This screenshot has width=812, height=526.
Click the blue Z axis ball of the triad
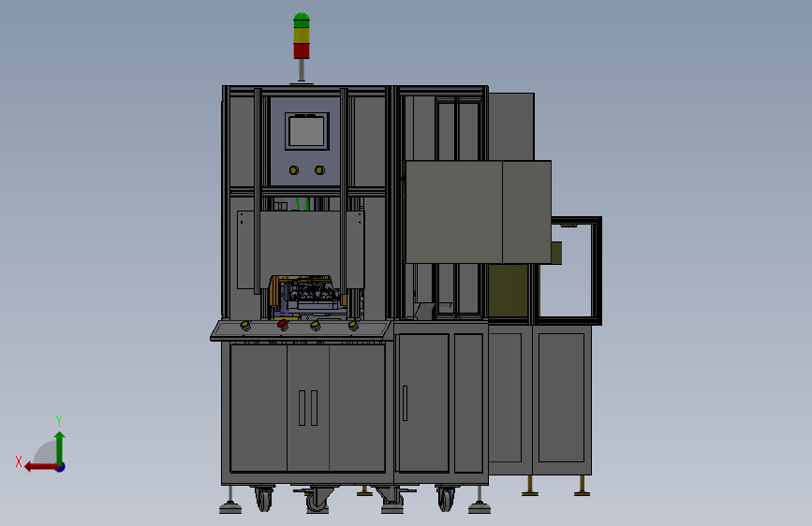tap(61, 467)
